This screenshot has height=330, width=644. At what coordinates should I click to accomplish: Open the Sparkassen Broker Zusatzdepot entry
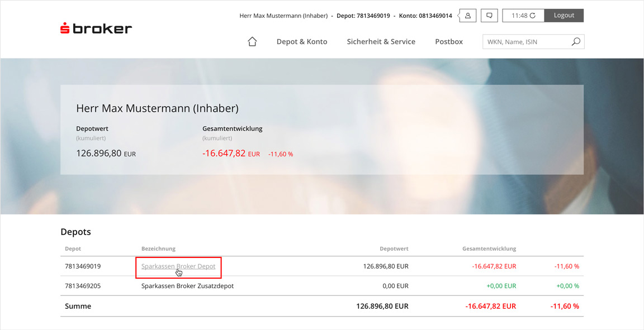pyautogui.click(x=187, y=286)
